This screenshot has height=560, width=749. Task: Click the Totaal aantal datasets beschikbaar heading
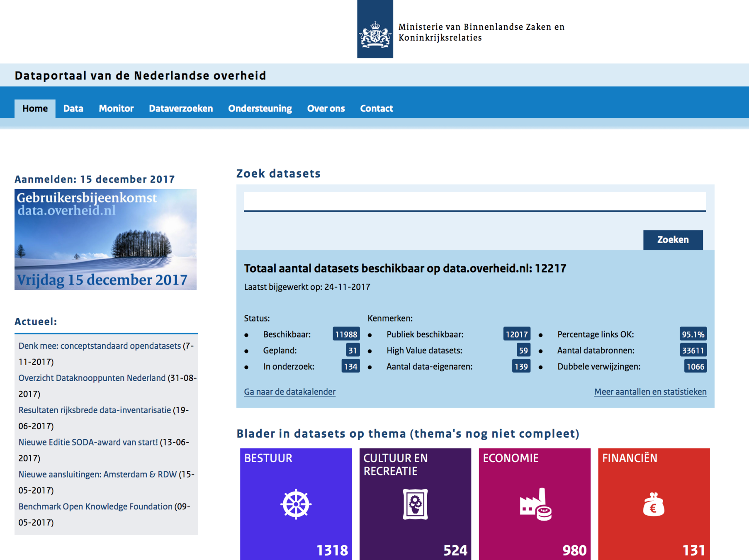point(405,268)
